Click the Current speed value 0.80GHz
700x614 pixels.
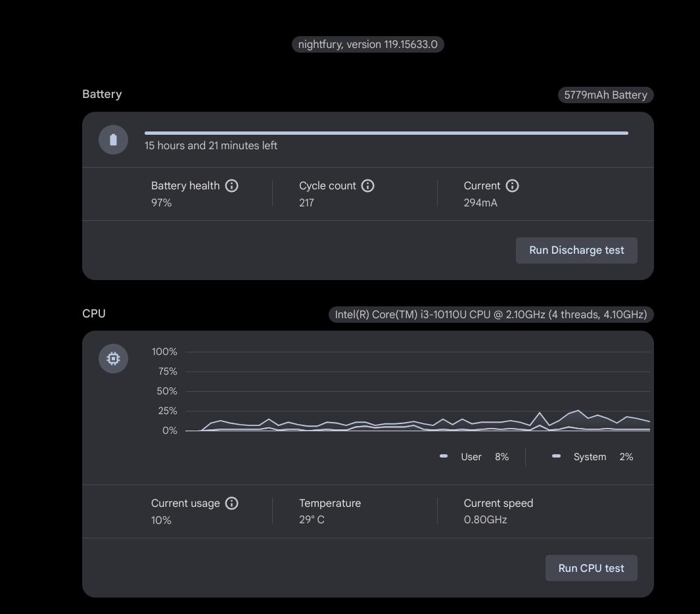(485, 520)
